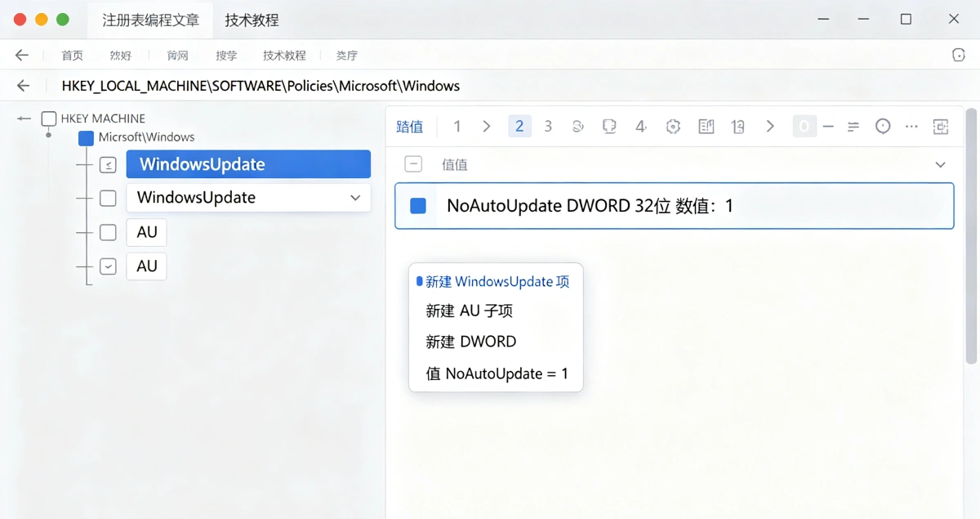Viewport: 980px width, 519px height.
Task: Open the 搜孛 link in navigation bar
Action: 226,56
